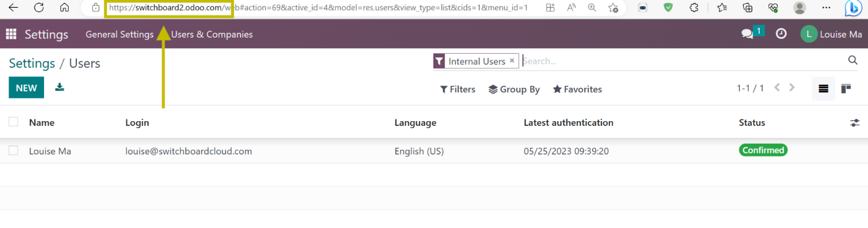
Task: Click the zoom magnifier icon in address bar
Action: point(592,8)
